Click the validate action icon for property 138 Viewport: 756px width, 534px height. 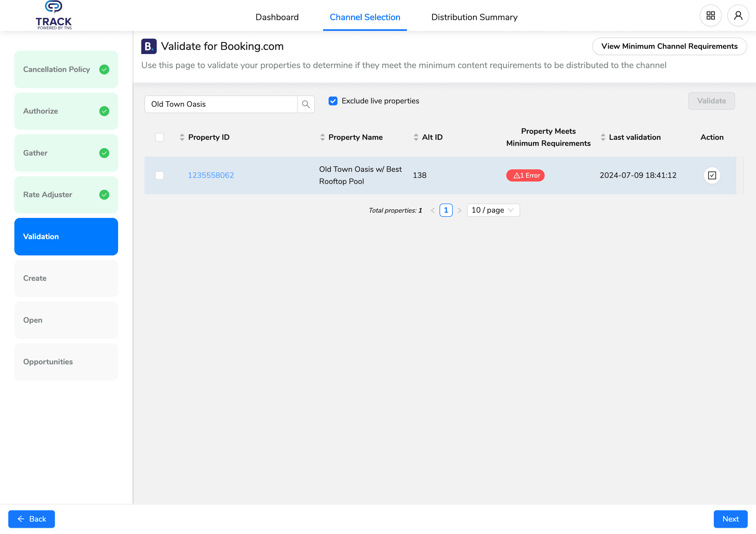(712, 175)
